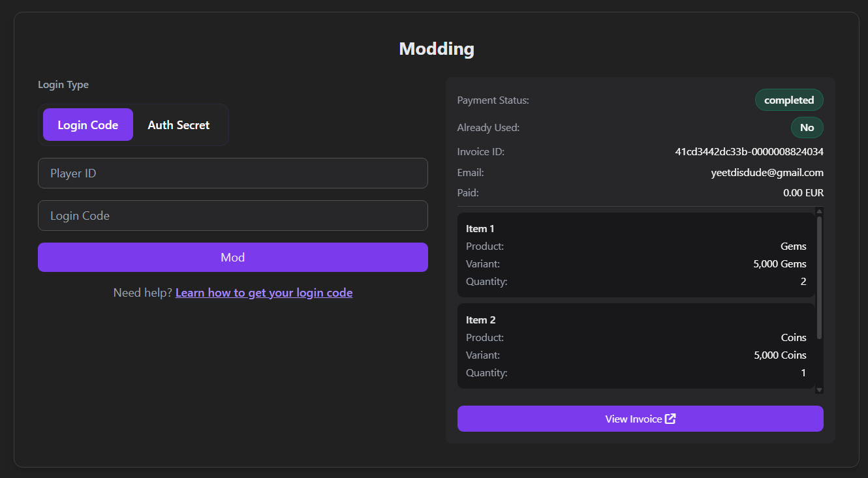Select the Login Code tab
This screenshot has width=868, height=478.
point(87,125)
